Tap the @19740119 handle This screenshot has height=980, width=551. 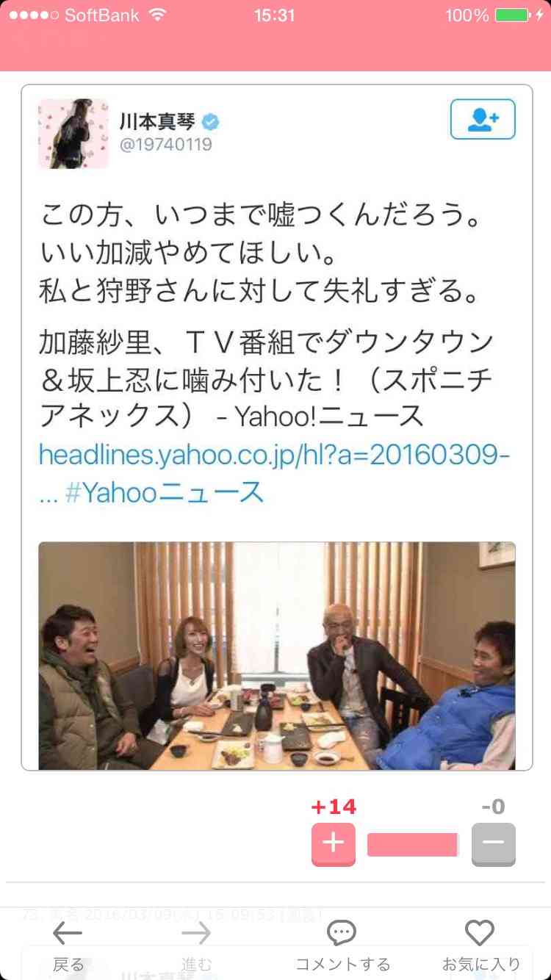(x=166, y=145)
